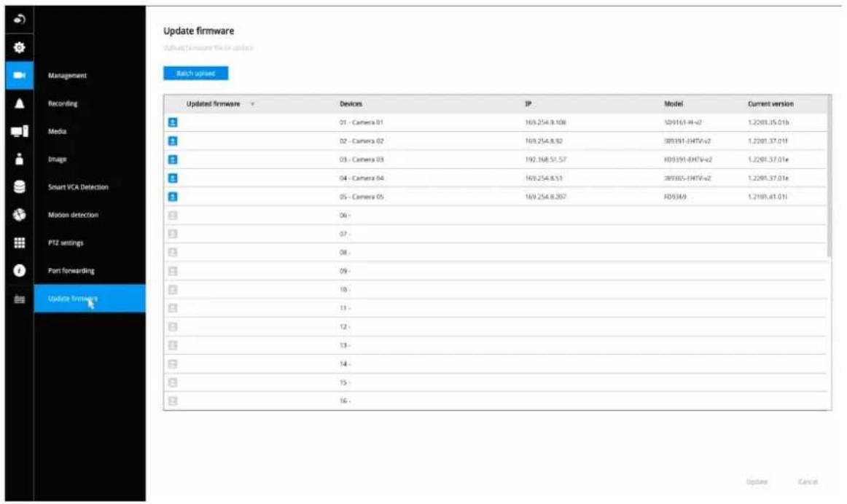
Task: Open the Motion detection menu item
Action: 74,215
